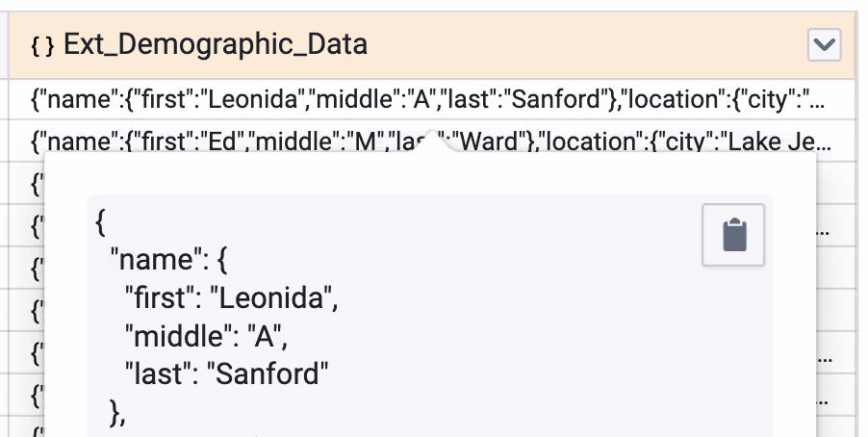The height and width of the screenshot is (437, 868).
Task: Click the popup's pointer arrow above the tooltip
Action: click(435, 142)
